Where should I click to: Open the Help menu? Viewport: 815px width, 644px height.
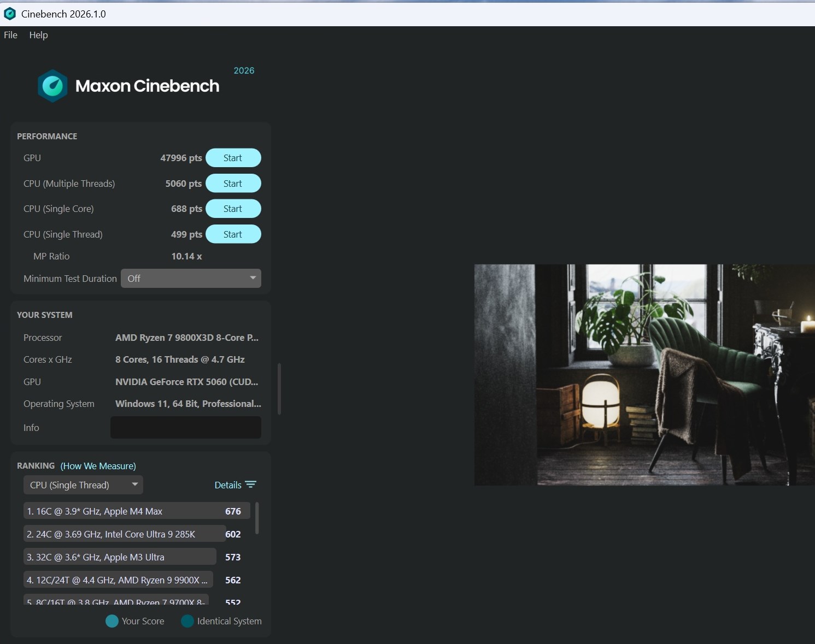coord(38,35)
